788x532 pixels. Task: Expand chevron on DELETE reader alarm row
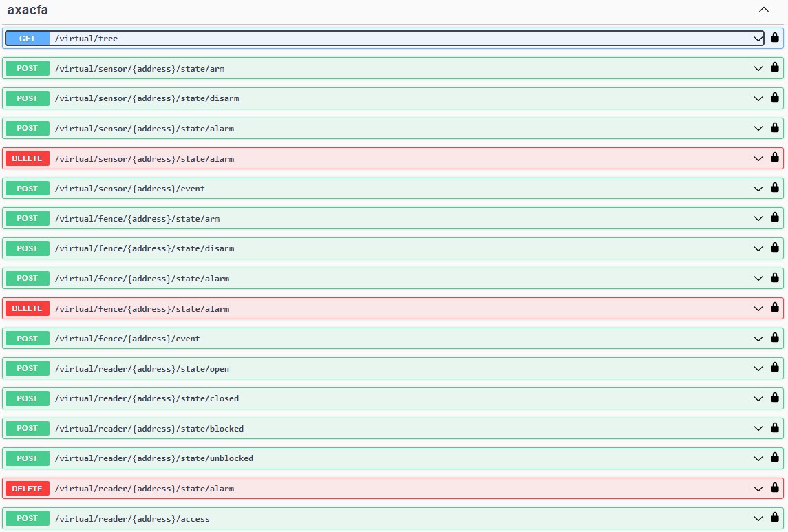point(758,489)
